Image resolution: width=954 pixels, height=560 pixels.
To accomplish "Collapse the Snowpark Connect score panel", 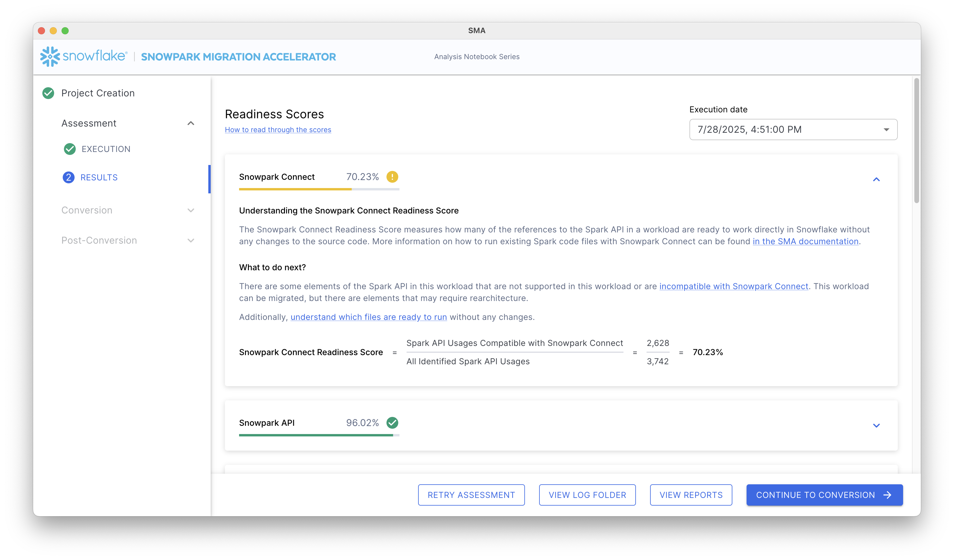I will 876,179.
